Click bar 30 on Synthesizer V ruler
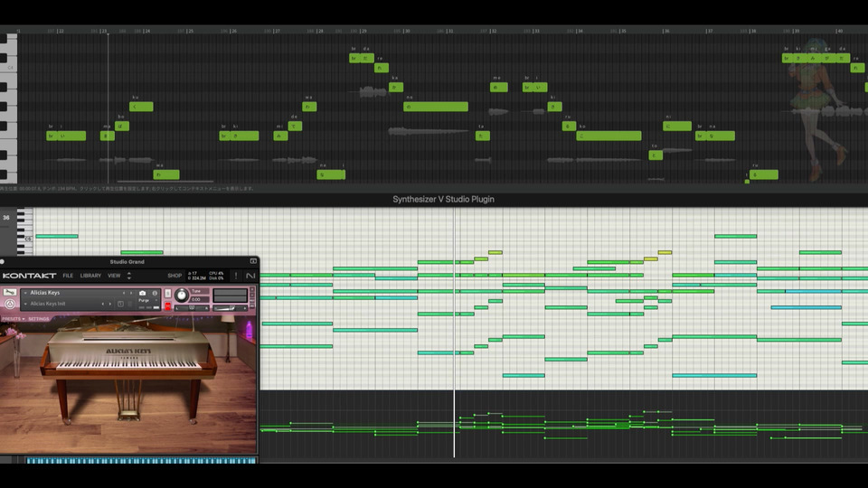 407,31
